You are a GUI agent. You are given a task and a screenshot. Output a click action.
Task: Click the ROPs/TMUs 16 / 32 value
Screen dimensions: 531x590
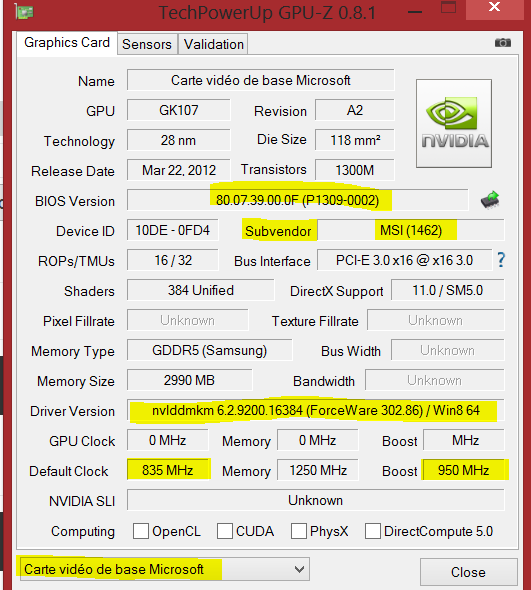[x=172, y=260]
